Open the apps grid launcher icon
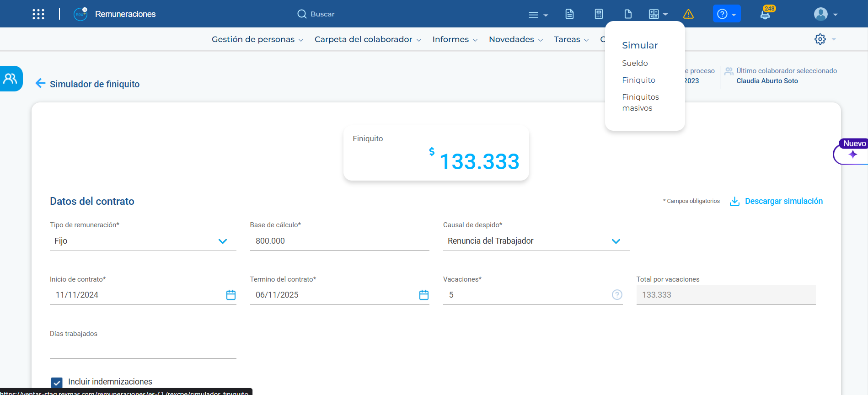Viewport: 868px width, 395px height. 38,14
